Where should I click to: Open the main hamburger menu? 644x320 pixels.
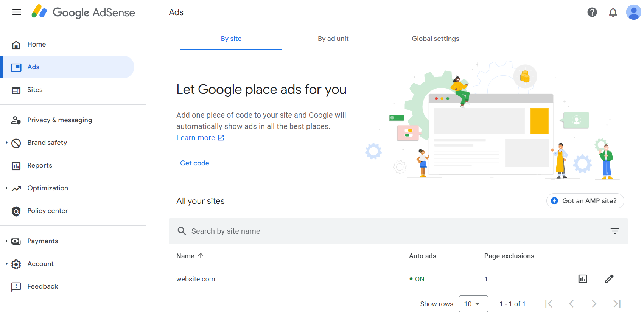[x=17, y=12]
